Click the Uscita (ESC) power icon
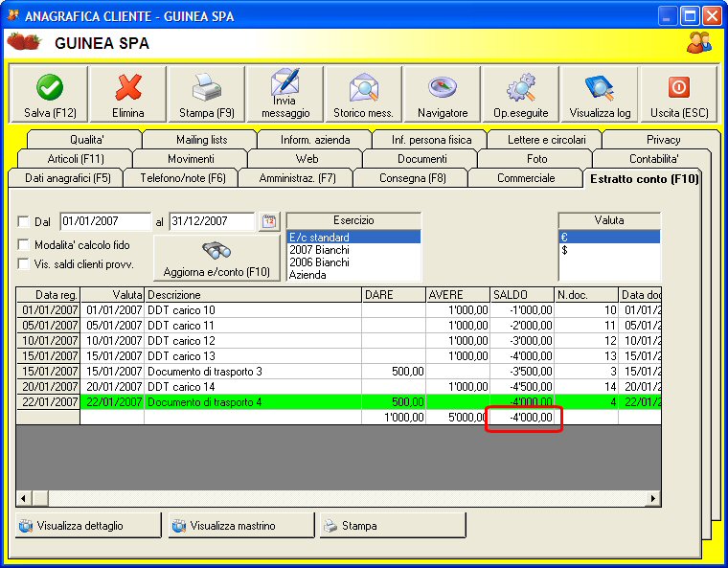 point(679,87)
